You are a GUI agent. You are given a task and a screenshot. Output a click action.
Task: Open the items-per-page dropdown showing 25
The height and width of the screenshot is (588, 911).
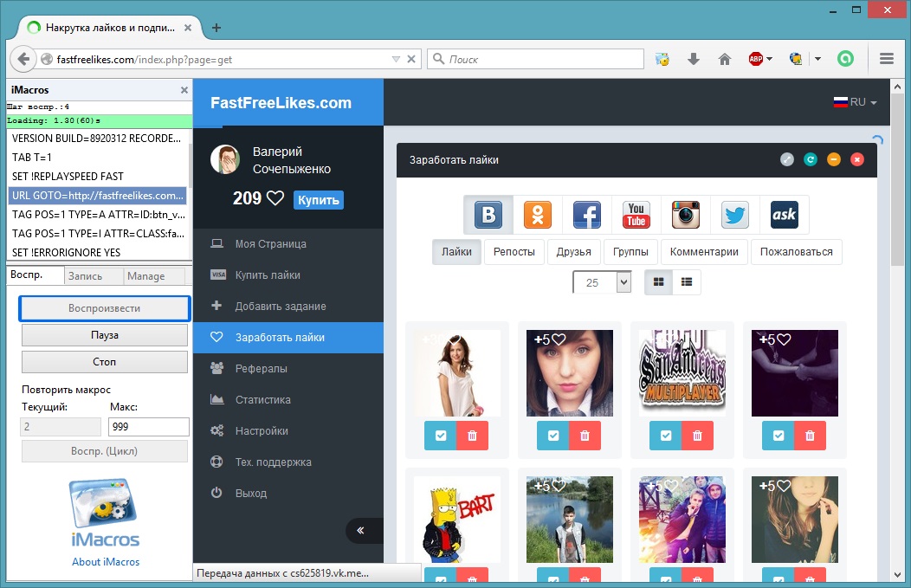602,282
